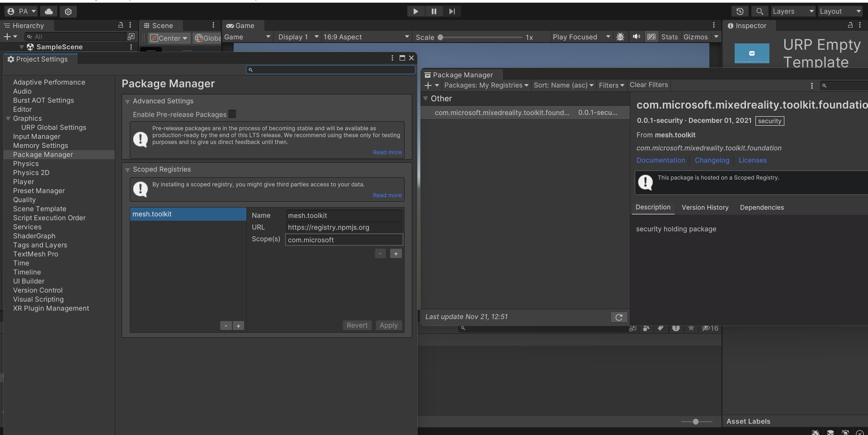Viewport: 868px width, 435px height.
Task: Click the Clear Filters button
Action: point(648,85)
